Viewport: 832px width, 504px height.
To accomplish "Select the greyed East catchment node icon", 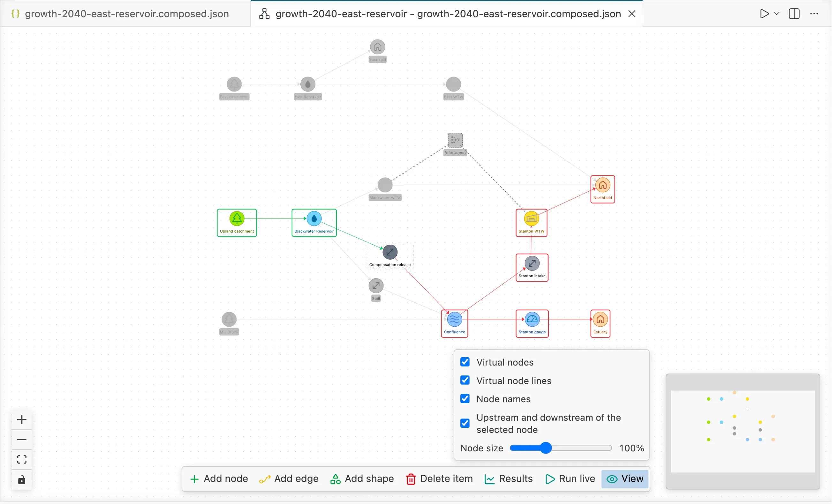I will (x=234, y=84).
